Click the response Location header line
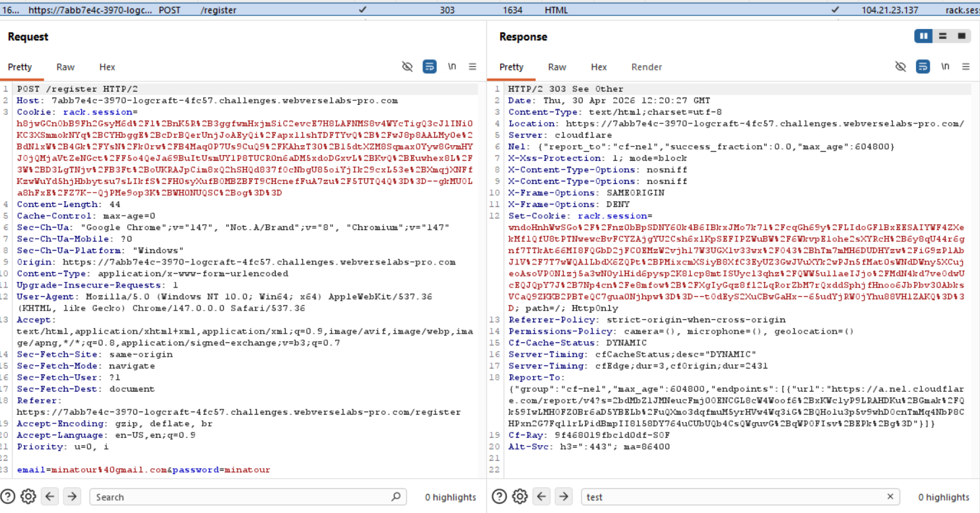This screenshot has width=980, height=513. (x=736, y=123)
